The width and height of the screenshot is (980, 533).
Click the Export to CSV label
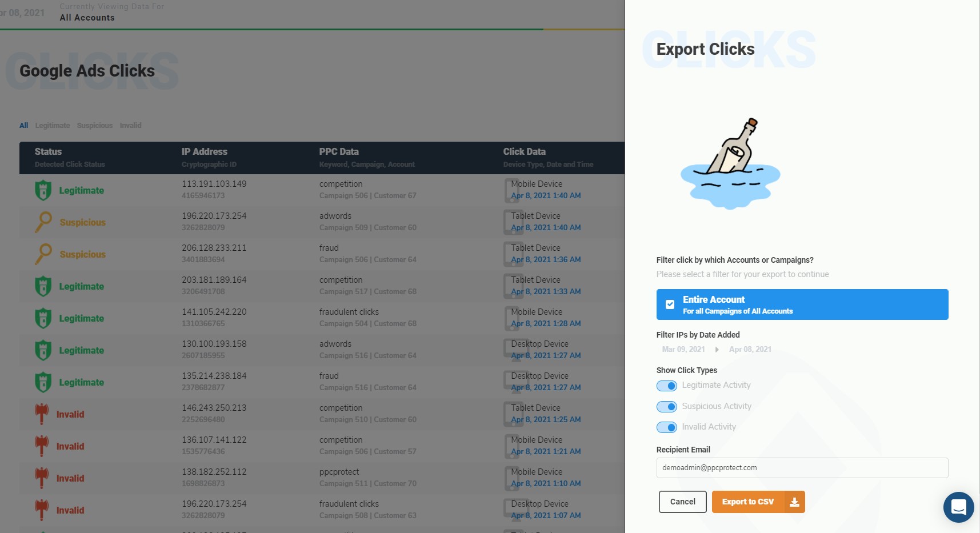748,502
